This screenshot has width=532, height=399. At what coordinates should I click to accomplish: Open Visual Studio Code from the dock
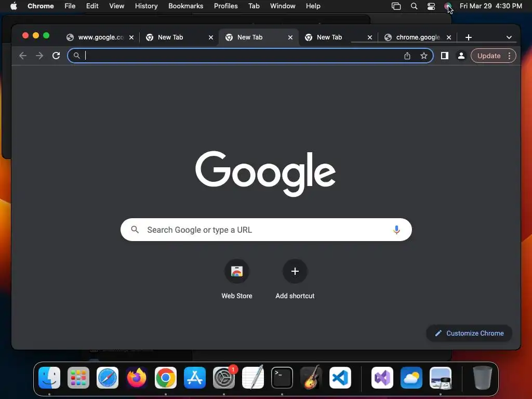[x=340, y=378]
